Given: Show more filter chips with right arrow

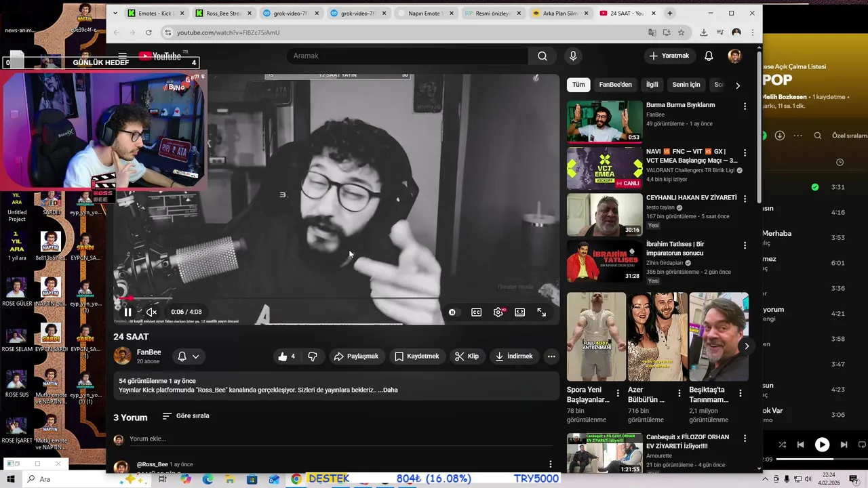Looking at the screenshot, I should [x=738, y=85].
